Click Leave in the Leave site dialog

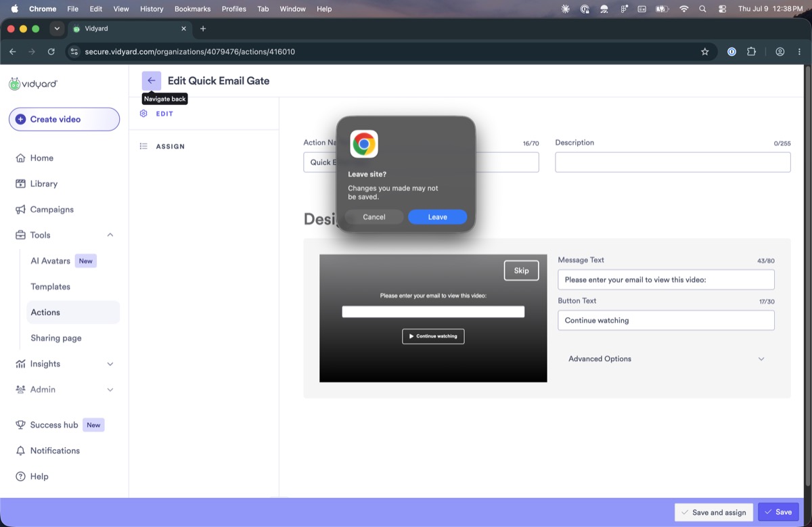(x=437, y=217)
